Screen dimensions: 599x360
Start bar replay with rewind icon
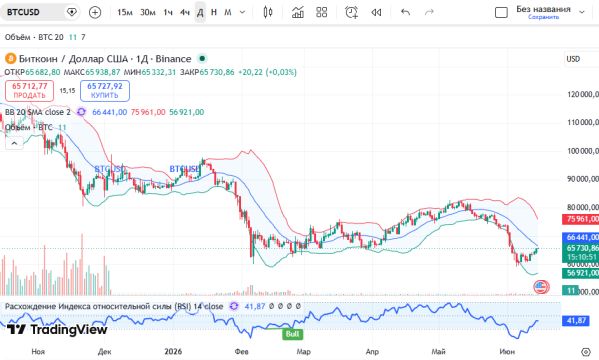pos(376,12)
